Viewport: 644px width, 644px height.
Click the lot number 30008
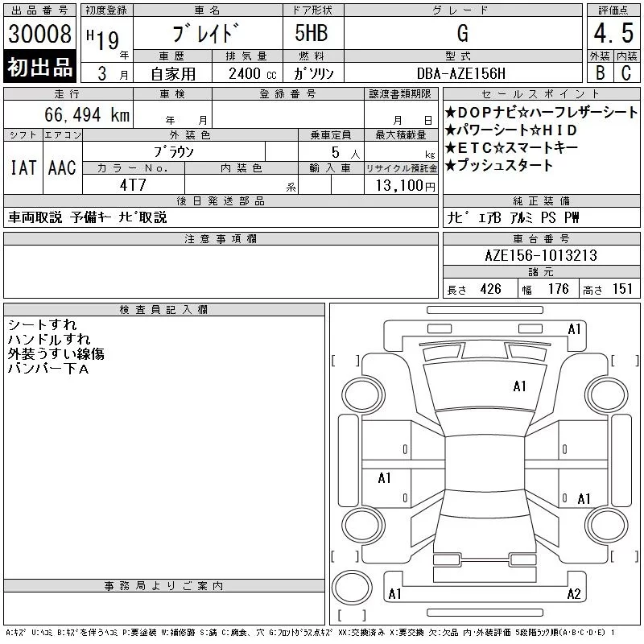coord(39,33)
